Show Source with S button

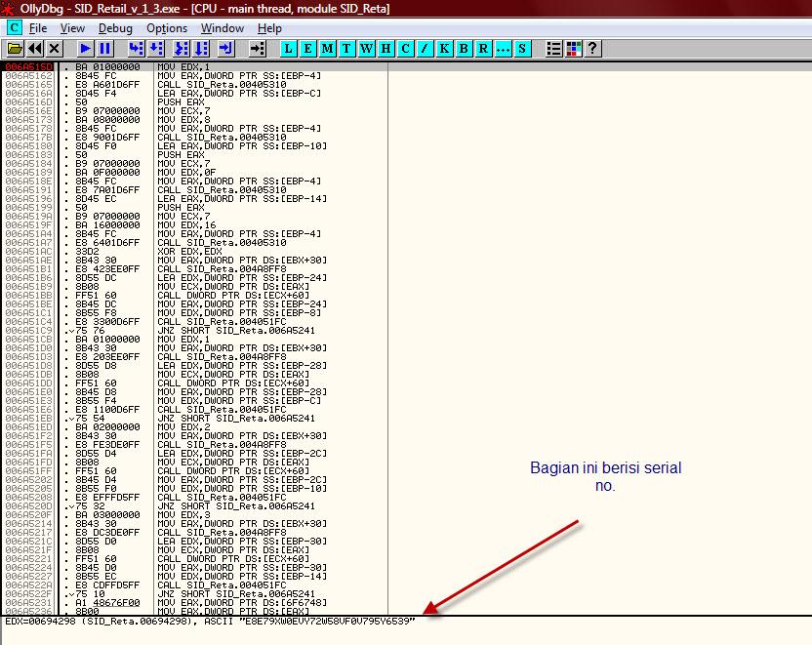click(x=522, y=49)
